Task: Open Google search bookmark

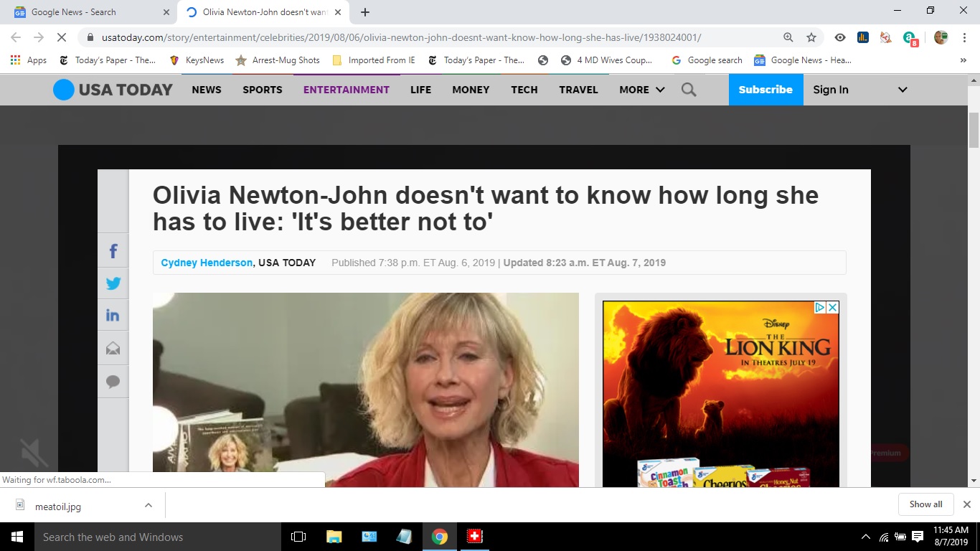Action: [707, 60]
